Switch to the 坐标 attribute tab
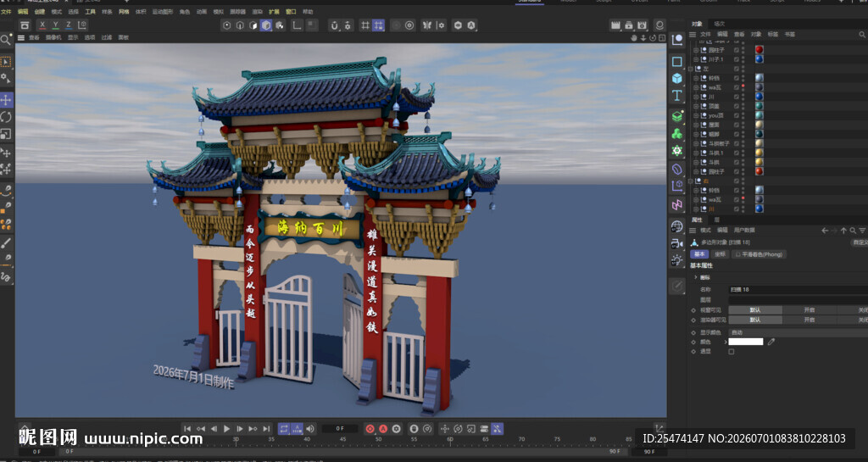This screenshot has height=462, width=868. [721, 254]
